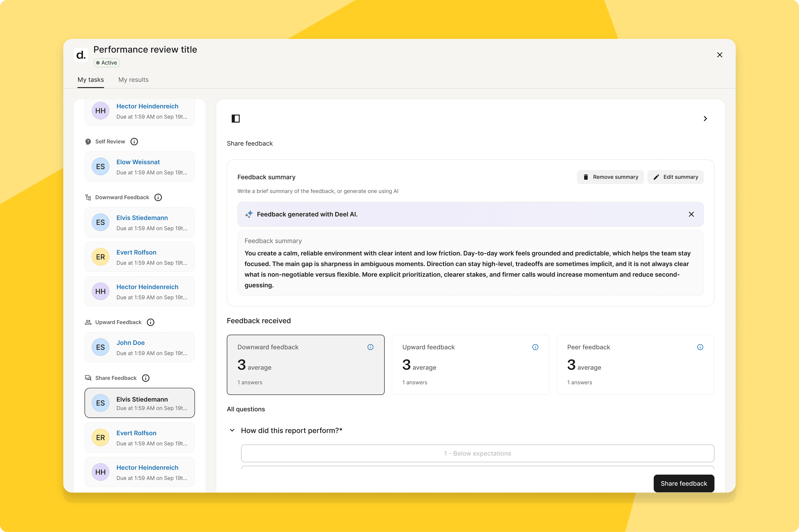Viewport: 799px width, 532px height.
Task: Click the 'All questions' label
Action: (246, 409)
